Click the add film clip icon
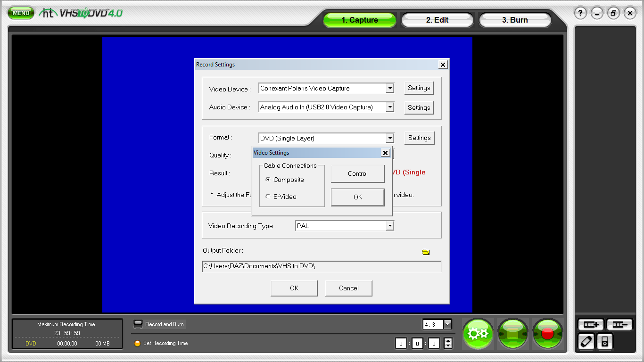This screenshot has height=362, width=644. pos(591,324)
